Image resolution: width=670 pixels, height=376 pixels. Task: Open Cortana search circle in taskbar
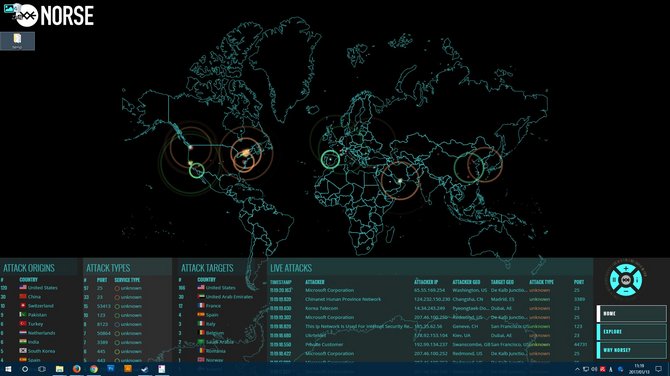25,369
